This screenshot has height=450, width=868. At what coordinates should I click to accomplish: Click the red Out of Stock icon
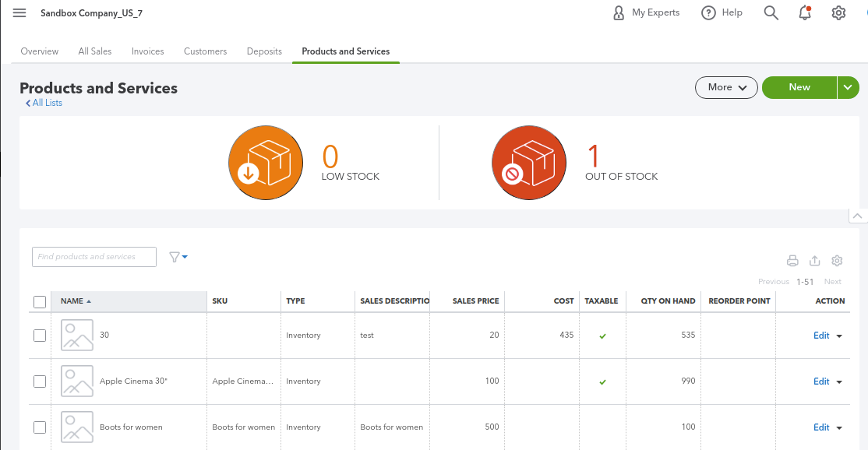coord(529,163)
